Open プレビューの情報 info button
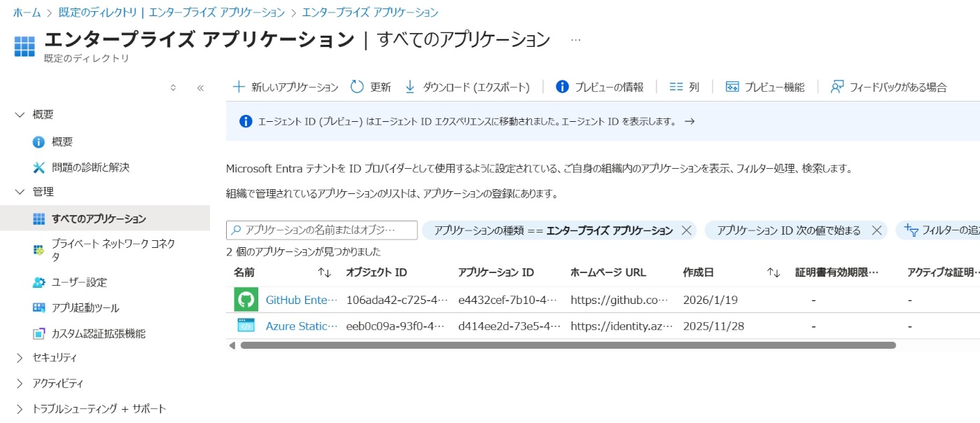 click(x=599, y=87)
